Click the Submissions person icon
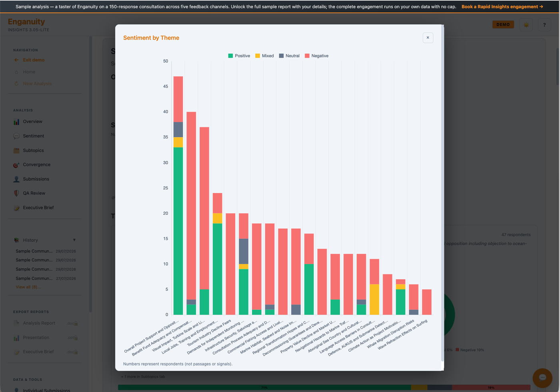The width and height of the screenshot is (560, 392). click(16, 179)
